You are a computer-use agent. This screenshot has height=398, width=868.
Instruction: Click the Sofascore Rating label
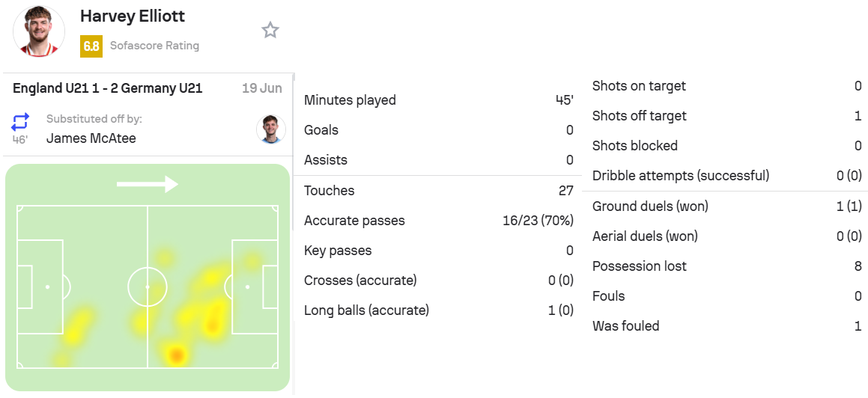pyautogui.click(x=154, y=46)
